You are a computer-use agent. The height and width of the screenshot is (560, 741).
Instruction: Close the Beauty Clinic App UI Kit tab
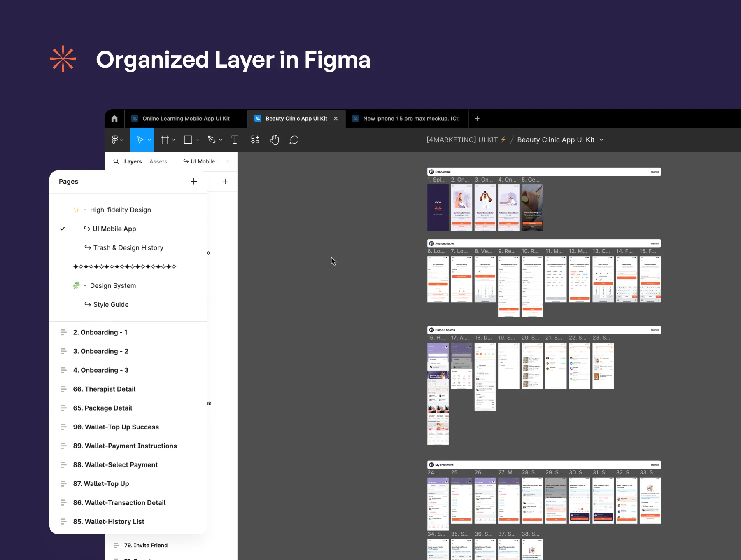point(336,119)
